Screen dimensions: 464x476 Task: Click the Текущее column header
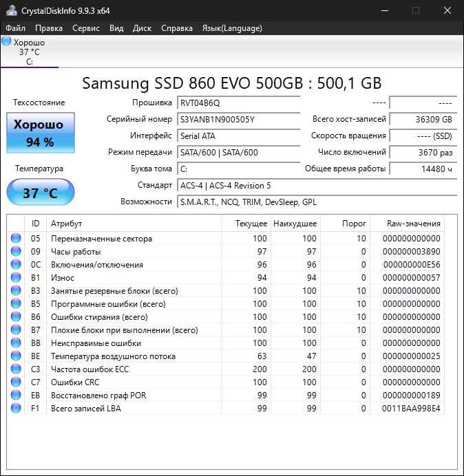click(x=246, y=224)
